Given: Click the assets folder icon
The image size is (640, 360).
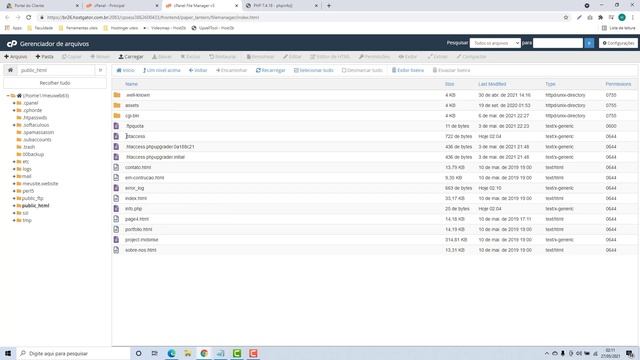Looking at the screenshot, I should pos(117,105).
